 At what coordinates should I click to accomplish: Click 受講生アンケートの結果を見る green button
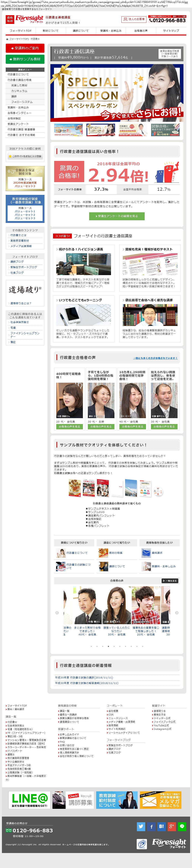117,216
